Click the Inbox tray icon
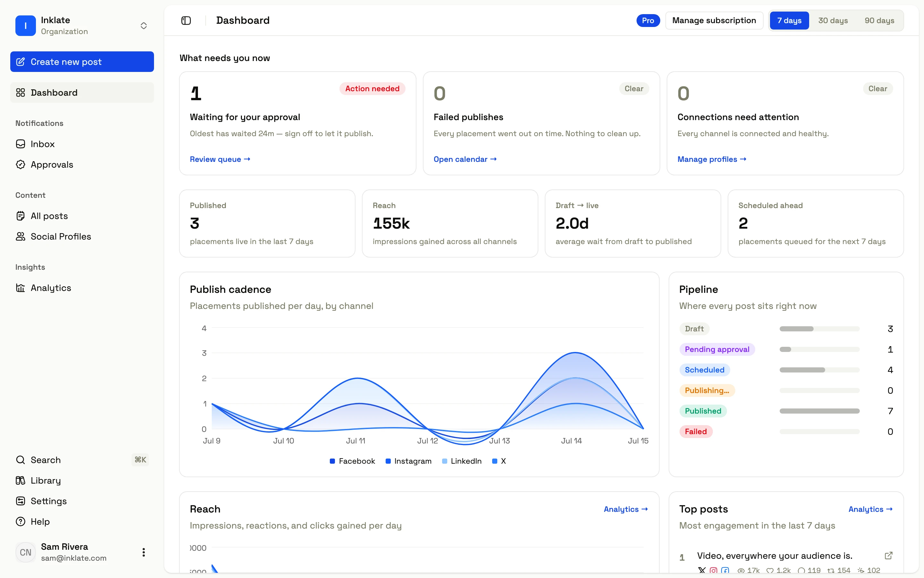 21,144
